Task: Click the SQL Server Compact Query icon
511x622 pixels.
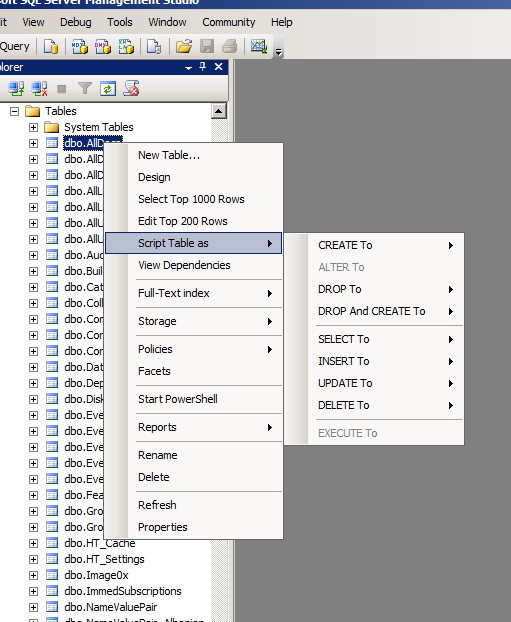Action: coord(154,46)
